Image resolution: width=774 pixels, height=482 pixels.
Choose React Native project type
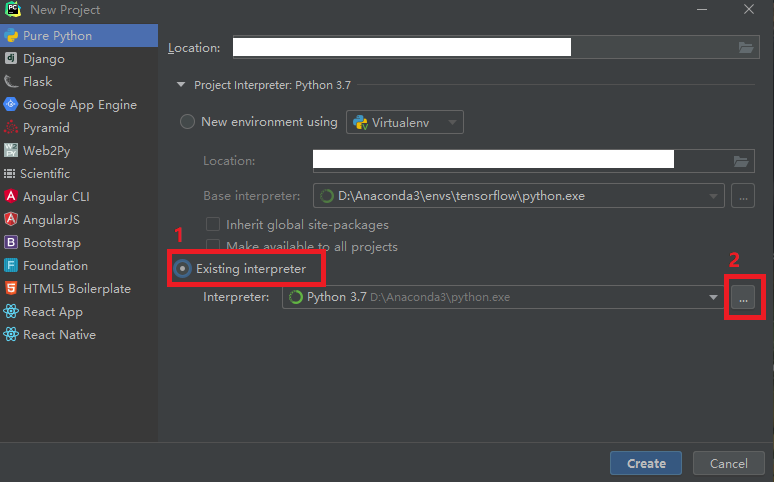tap(79, 334)
